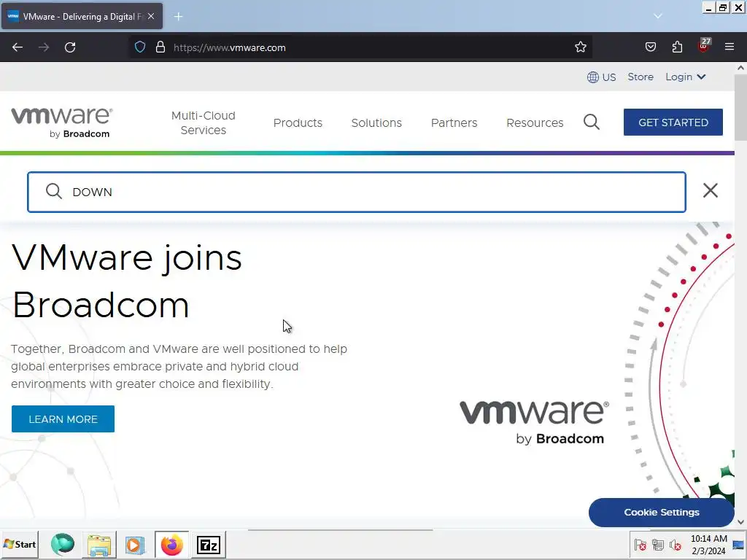Open 7-Zip from the taskbar
This screenshot has width=747, height=560.
pyautogui.click(x=209, y=545)
